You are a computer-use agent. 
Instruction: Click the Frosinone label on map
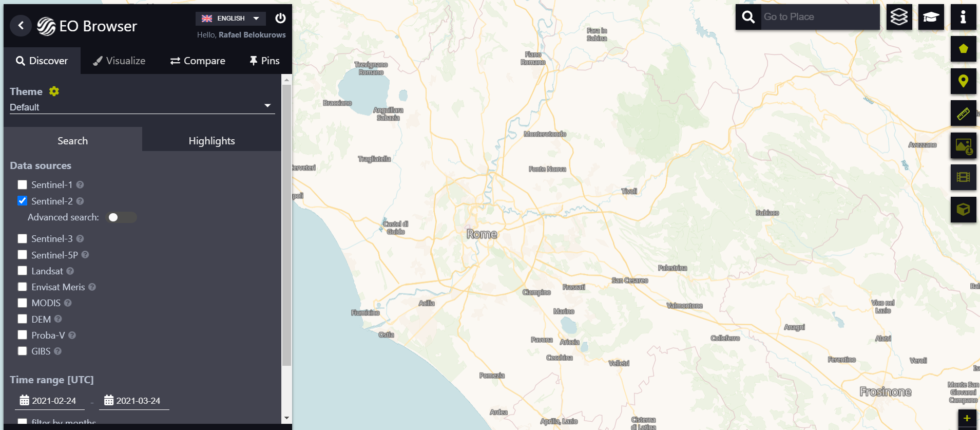(x=886, y=392)
